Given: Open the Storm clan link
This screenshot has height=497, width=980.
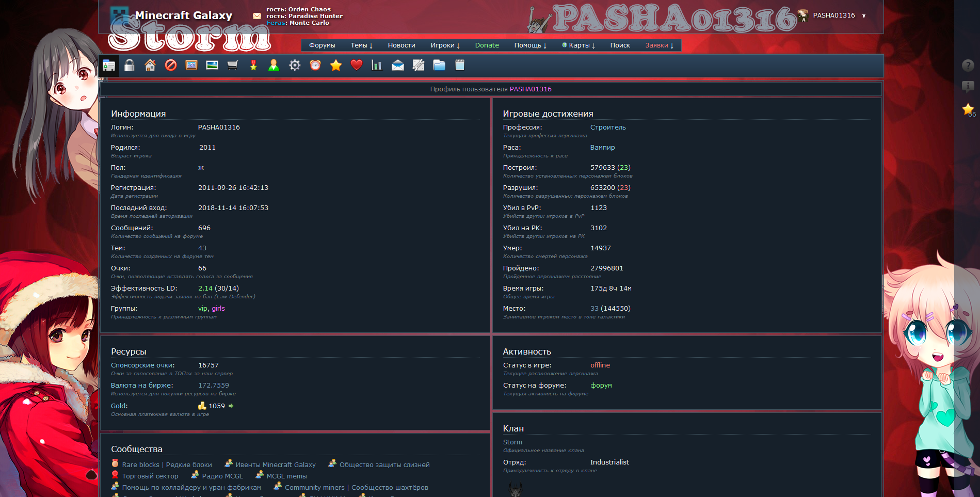Looking at the screenshot, I should pos(512,442).
